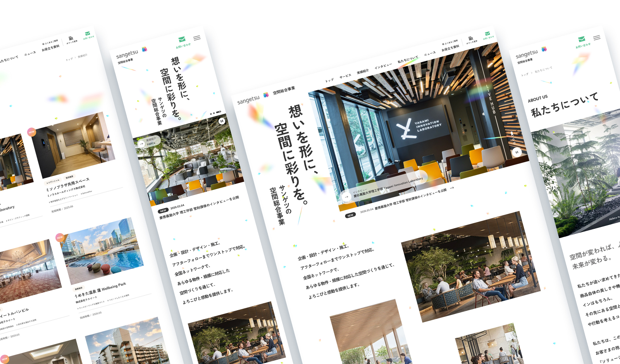
Task: Select first slide dot in mobile hero
Action: coord(211,114)
